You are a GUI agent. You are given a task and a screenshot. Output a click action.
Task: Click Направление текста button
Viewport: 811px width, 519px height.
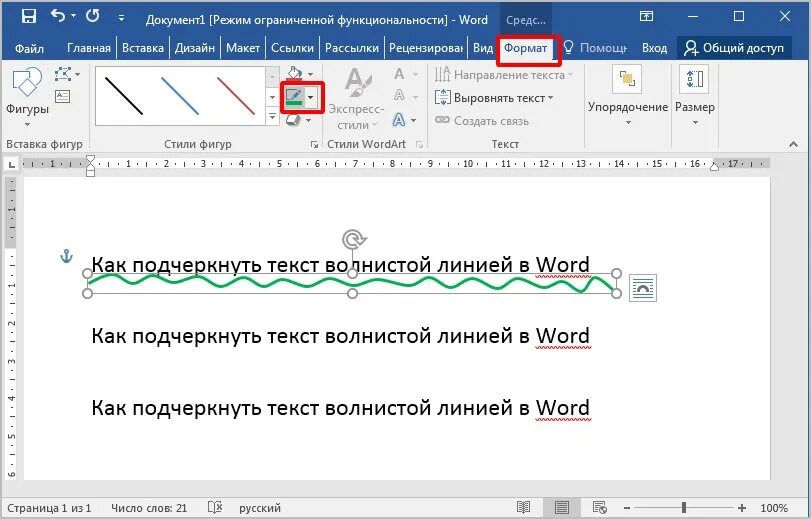click(504, 75)
